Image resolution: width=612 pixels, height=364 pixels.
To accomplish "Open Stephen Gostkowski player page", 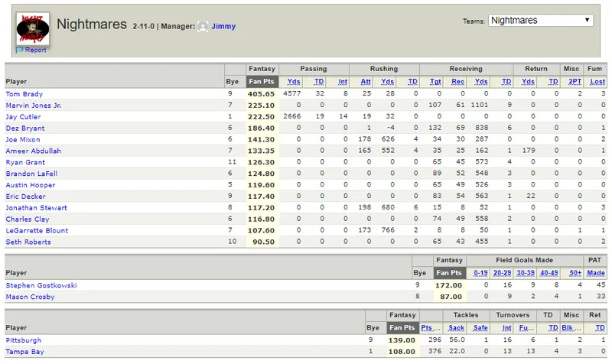I will click(x=41, y=285).
